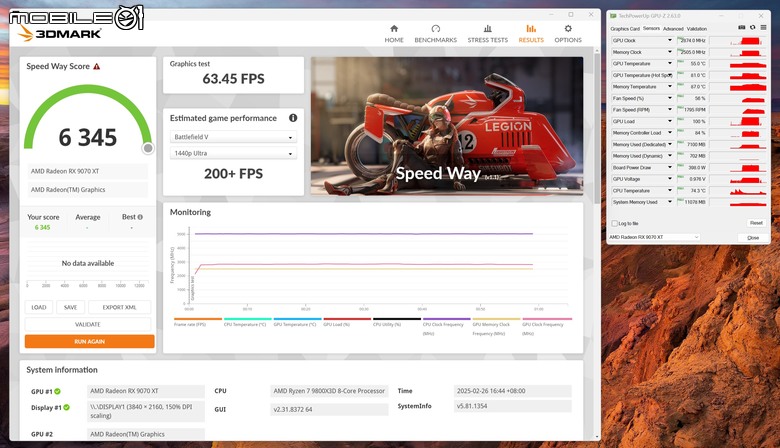780x448 pixels.
Task: Toggle GPU Memory Clock Frequency legend series
Action: pos(496,326)
